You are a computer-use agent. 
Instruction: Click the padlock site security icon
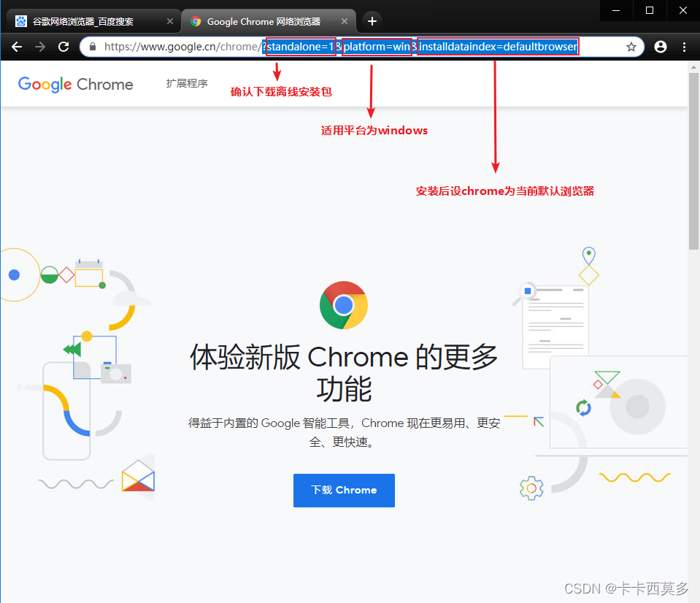(x=93, y=47)
